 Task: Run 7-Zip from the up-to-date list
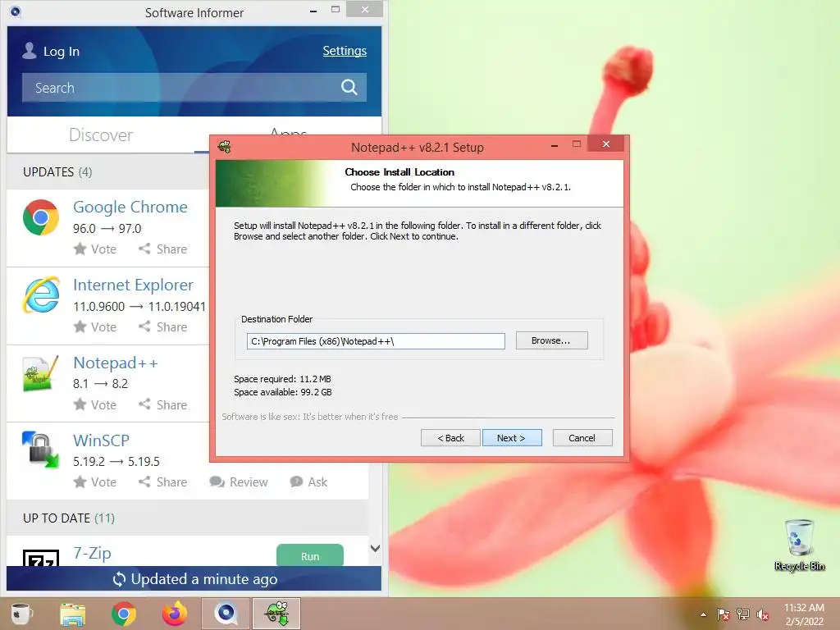310,555
